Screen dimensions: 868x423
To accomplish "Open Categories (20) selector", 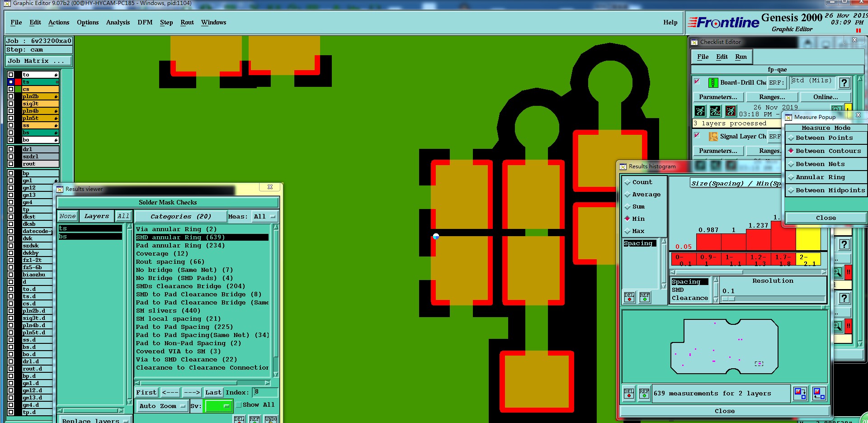I will coord(180,217).
